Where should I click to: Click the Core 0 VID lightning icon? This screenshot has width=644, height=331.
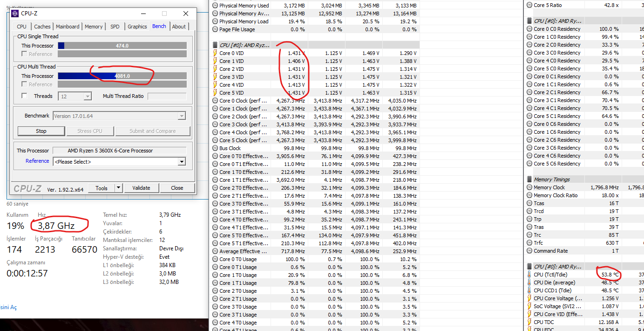215,53
